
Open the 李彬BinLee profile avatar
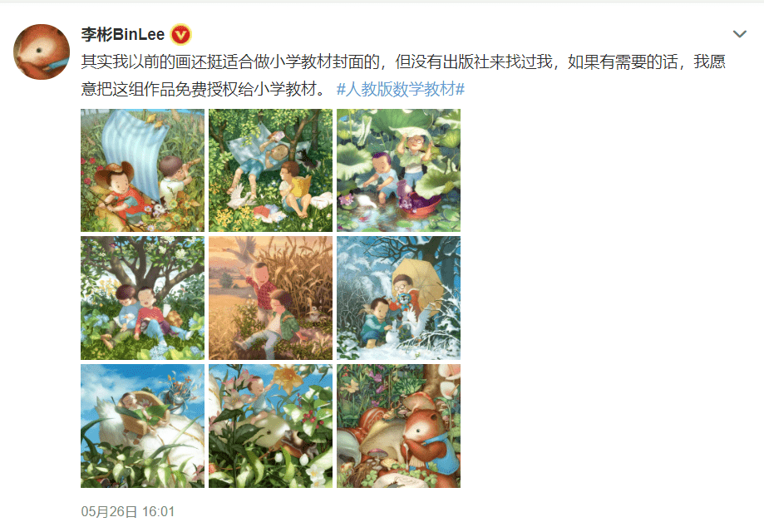coord(42,52)
